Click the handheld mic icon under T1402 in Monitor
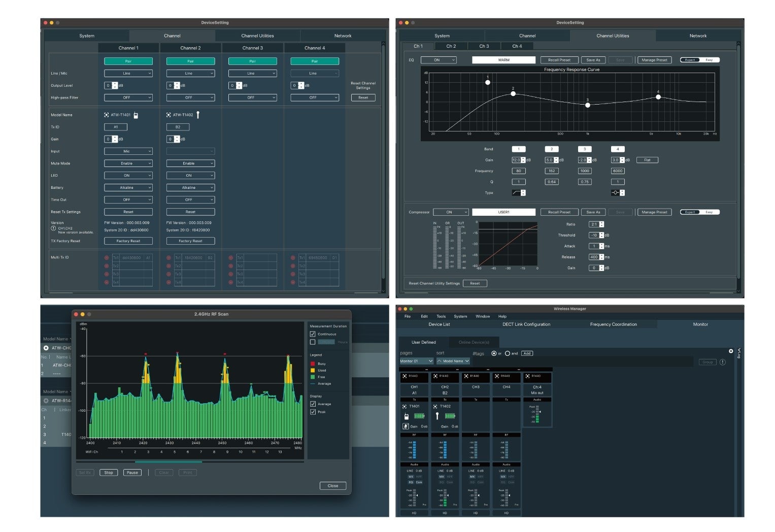Screen dimensions: 775x532 pos(437,416)
